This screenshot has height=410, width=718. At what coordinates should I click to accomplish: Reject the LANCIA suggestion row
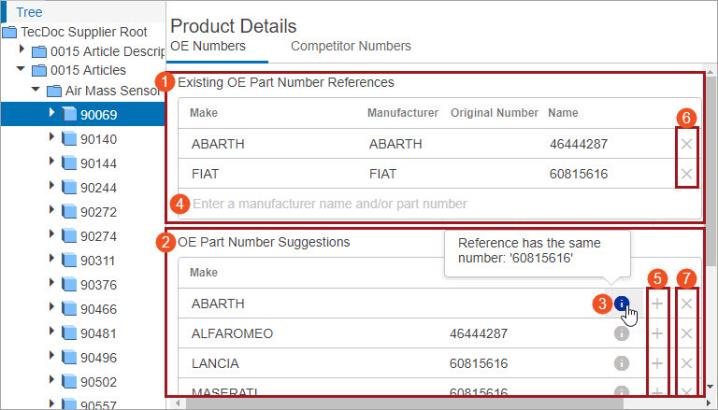point(686,363)
